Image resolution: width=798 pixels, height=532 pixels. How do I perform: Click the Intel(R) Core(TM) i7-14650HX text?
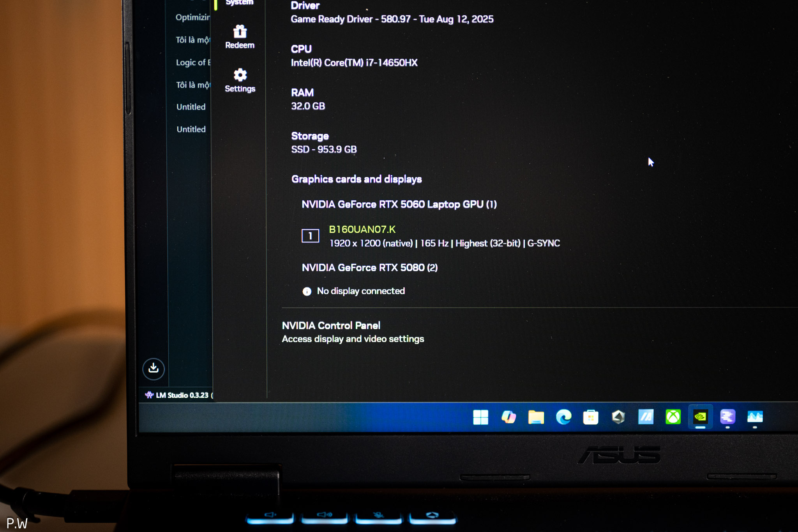pyautogui.click(x=354, y=63)
